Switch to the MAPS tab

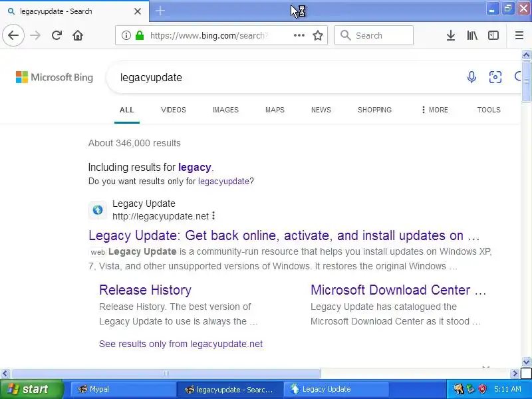[275, 110]
